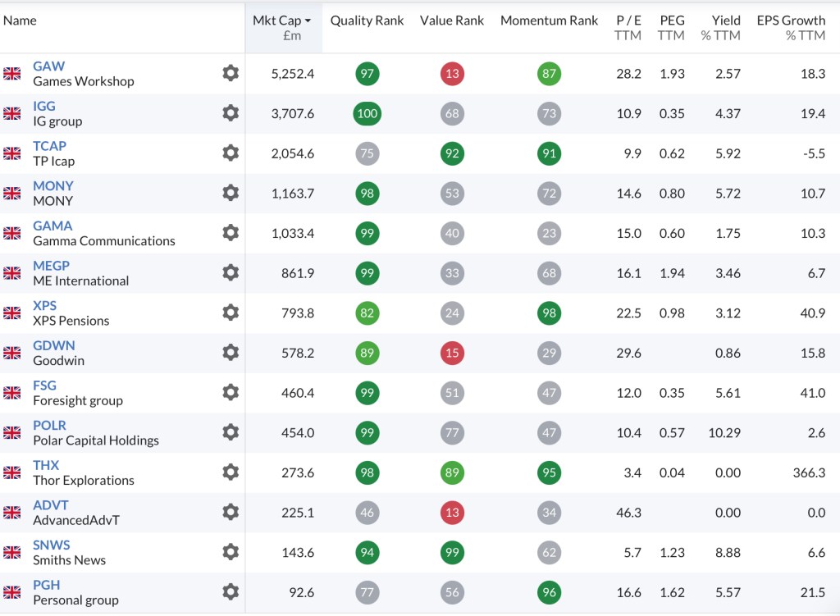This screenshot has width=840, height=616.
Task: Sort table by Quality Rank header
Action: [367, 21]
